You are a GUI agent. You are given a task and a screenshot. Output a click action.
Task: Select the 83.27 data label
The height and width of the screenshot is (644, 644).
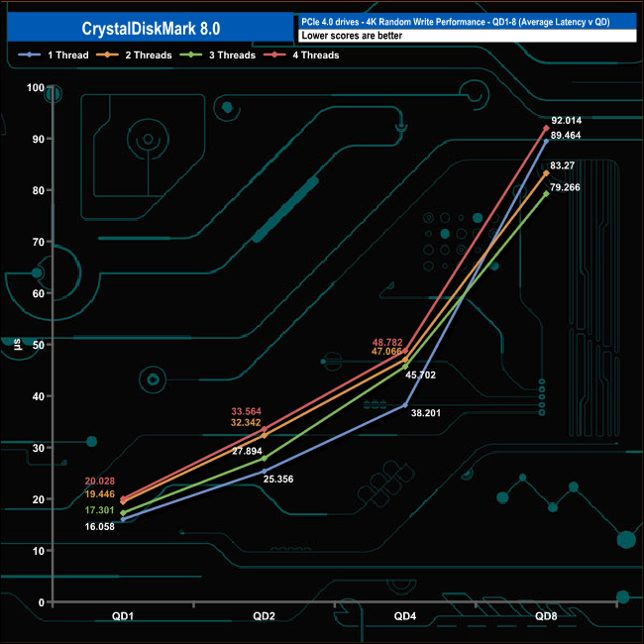[x=563, y=165]
